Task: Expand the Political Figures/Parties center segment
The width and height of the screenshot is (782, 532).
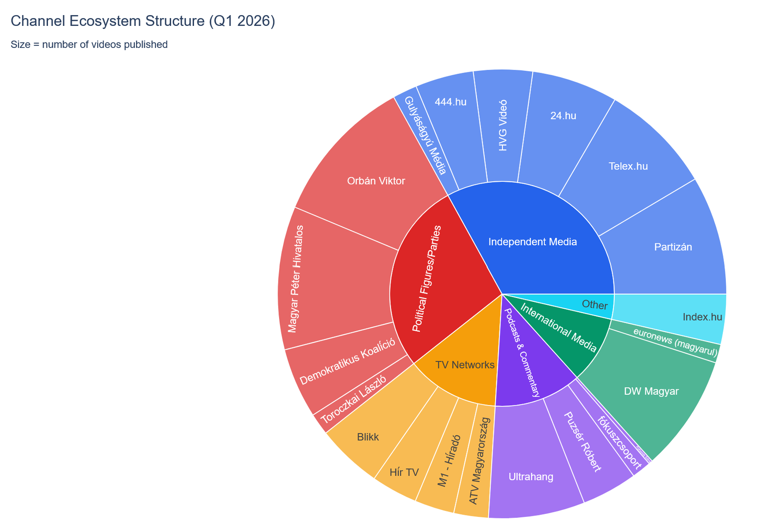Action: point(427,279)
